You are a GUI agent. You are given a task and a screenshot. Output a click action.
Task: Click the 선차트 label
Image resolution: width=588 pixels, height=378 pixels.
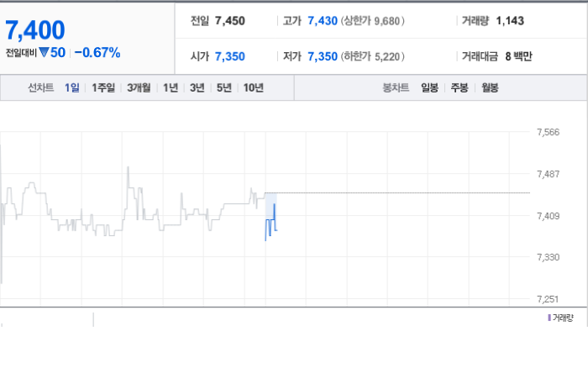(x=41, y=87)
